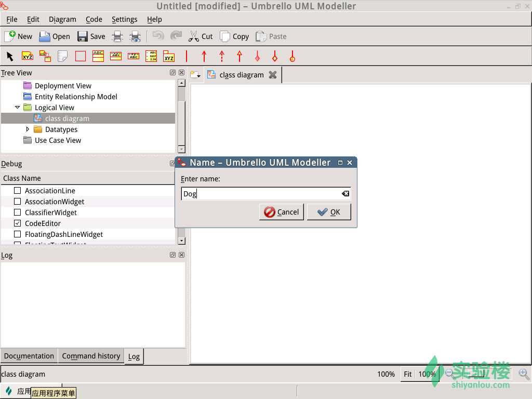Select the Interface tool icon

(x=116, y=56)
